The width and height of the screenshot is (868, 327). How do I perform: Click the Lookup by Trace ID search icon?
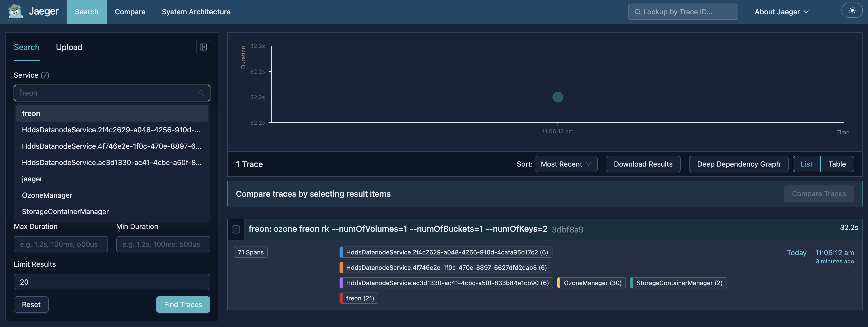pos(637,12)
